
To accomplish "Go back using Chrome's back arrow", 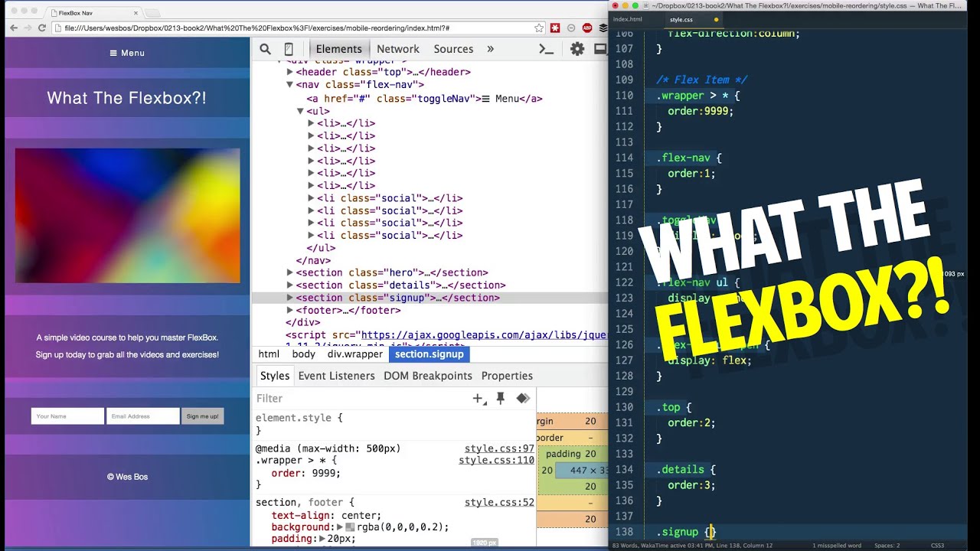I will (x=13, y=28).
